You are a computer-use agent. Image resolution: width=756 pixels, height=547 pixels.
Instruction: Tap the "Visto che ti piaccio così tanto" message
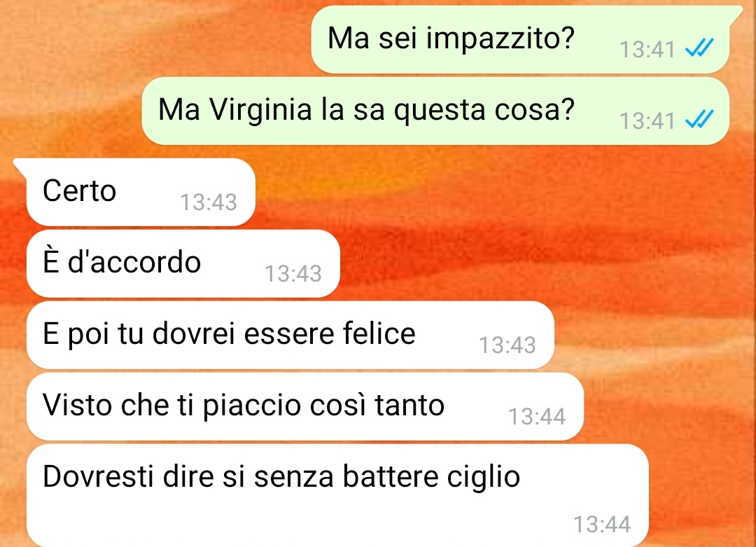pyautogui.click(x=305, y=406)
